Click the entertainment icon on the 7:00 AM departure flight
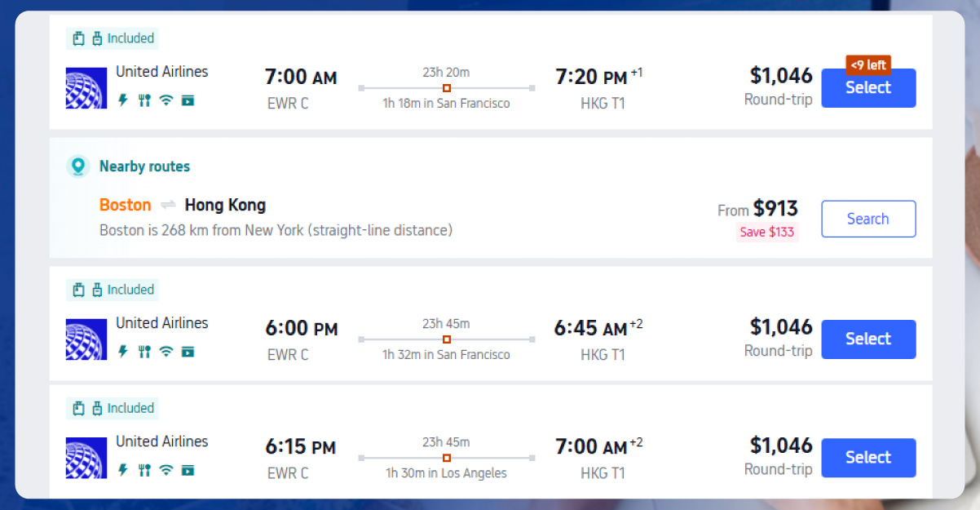The height and width of the screenshot is (510, 980). point(188,100)
